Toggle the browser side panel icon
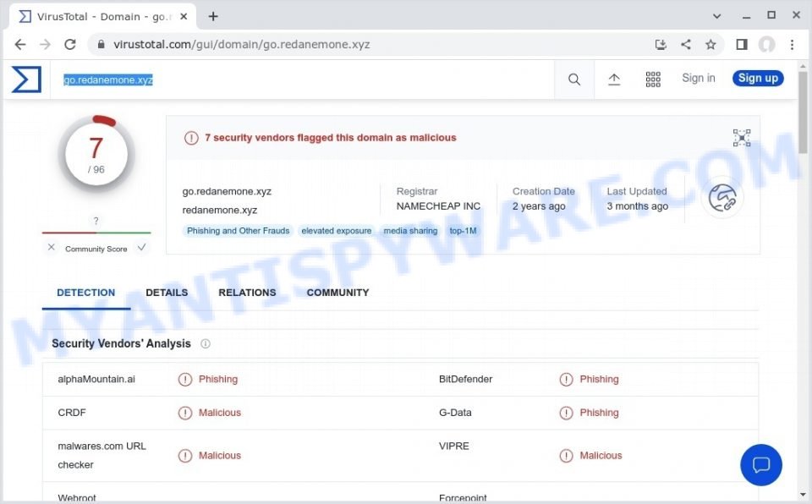Image resolution: width=812 pixels, height=504 pixels. click(x=742, y=45)
